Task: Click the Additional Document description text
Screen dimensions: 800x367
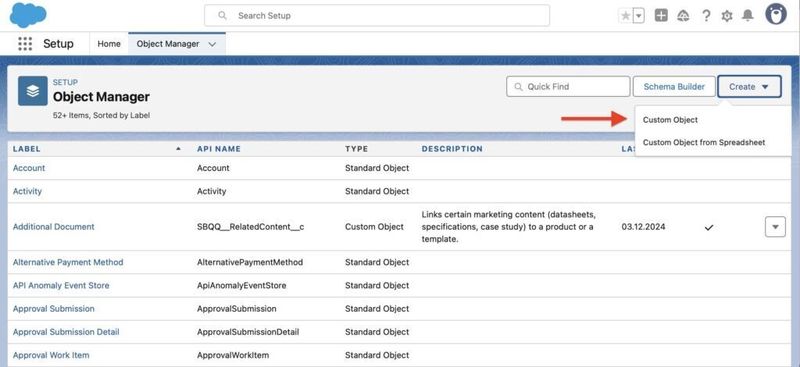Action: coord(508,227)
